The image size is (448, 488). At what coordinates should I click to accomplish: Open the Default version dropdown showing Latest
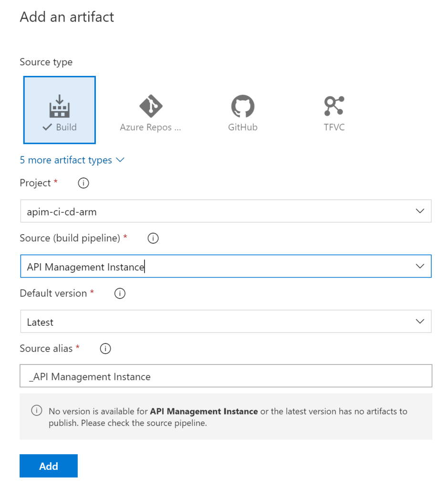click(x=226, y=322)
